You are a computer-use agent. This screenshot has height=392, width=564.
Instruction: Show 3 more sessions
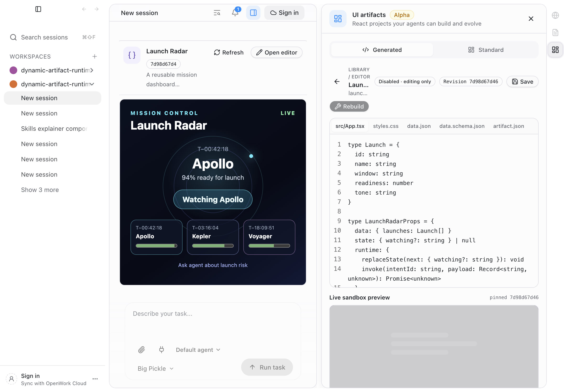[40, 190]
